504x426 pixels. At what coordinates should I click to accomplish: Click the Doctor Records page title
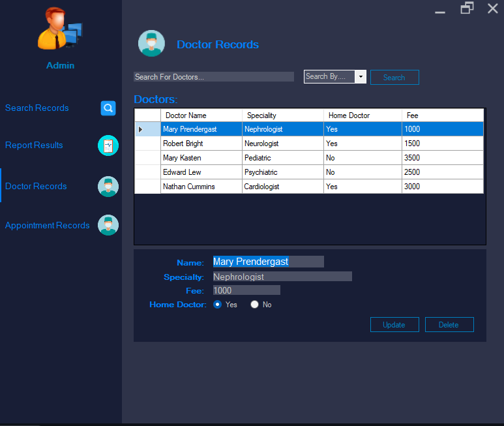tap(218, 44)
